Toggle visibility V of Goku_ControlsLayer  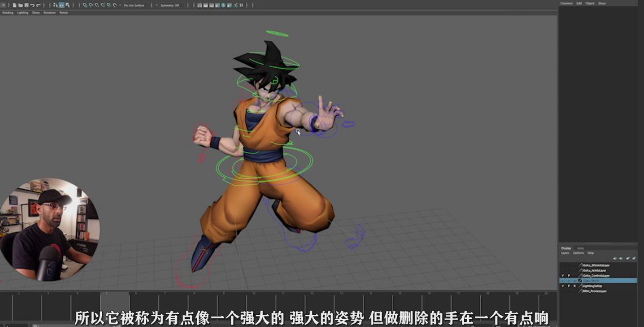[563, 275]
